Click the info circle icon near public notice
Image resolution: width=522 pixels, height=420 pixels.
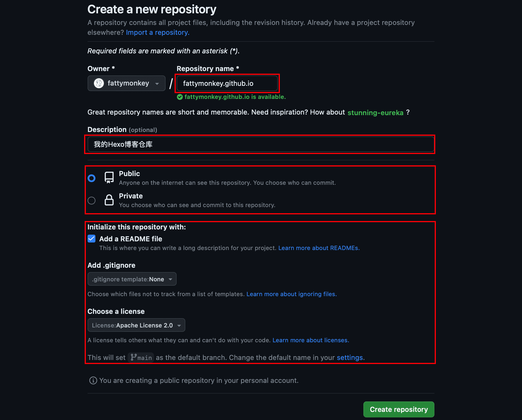click(x=93, y=380)
